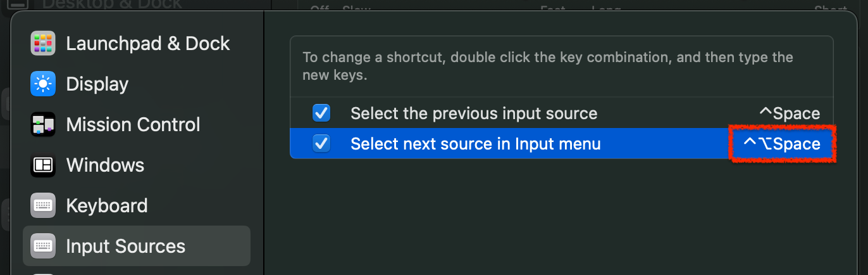
Task: Click the Launchpad & Dock colorful grid icon
Action: (43, 43)
